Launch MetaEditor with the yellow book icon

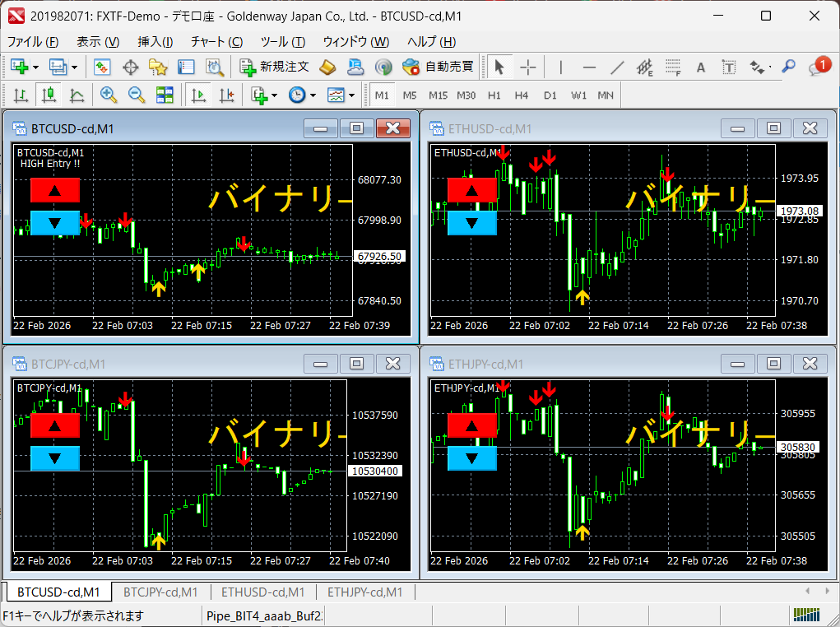(x=327, y=67)
